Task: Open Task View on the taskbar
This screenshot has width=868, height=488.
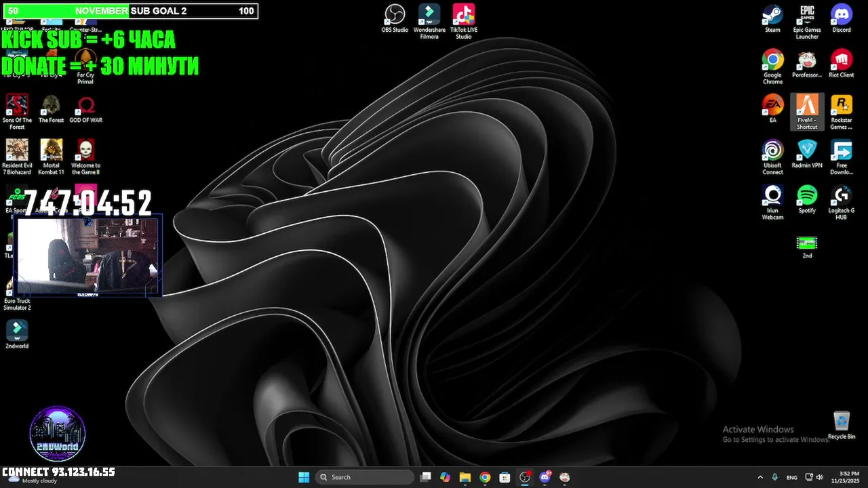Action: click(425, 477)
